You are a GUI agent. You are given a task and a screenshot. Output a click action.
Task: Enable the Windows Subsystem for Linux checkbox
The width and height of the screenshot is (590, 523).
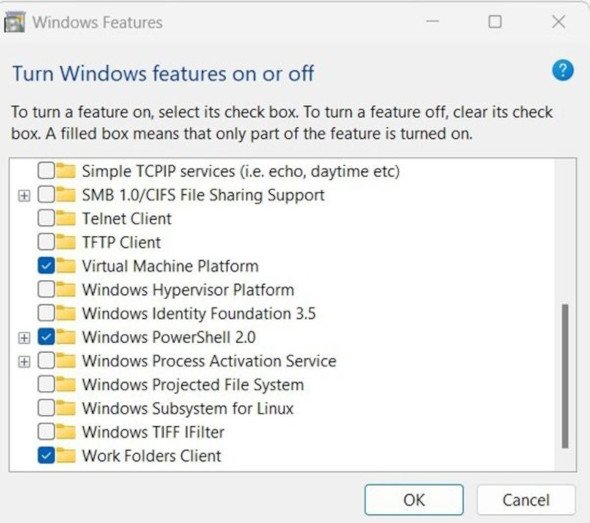46,408
